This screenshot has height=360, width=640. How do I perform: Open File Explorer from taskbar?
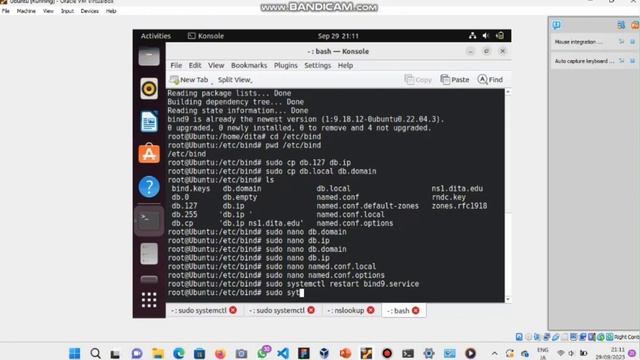pyautogui.click(x=158, y=353)
